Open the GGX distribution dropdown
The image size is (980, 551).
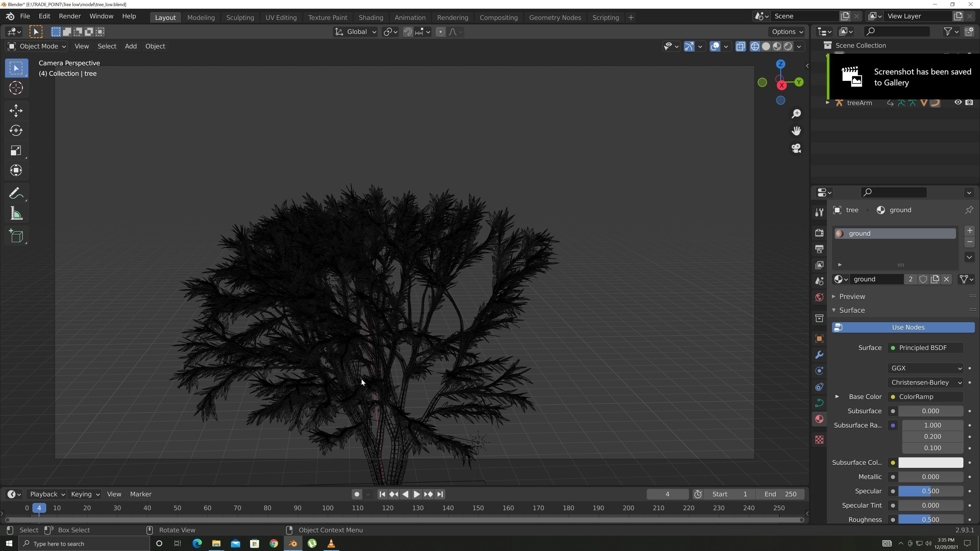click(x=925, y=368)
